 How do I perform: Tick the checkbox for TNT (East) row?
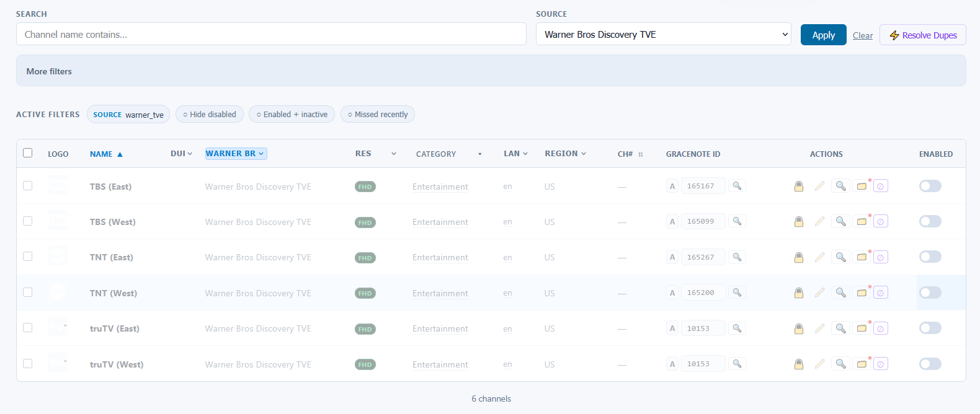pyautogui.click(x=28, y=256)
